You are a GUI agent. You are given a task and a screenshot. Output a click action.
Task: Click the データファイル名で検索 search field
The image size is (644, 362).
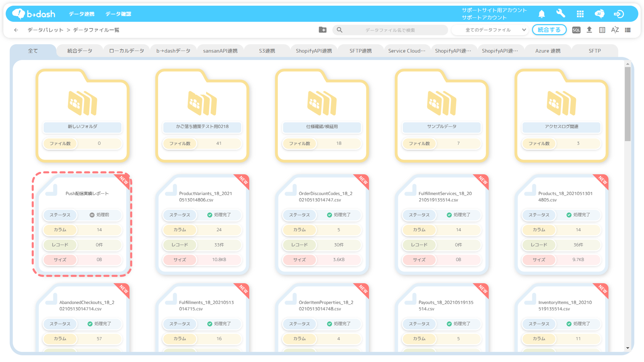click(x=390, y=30)
